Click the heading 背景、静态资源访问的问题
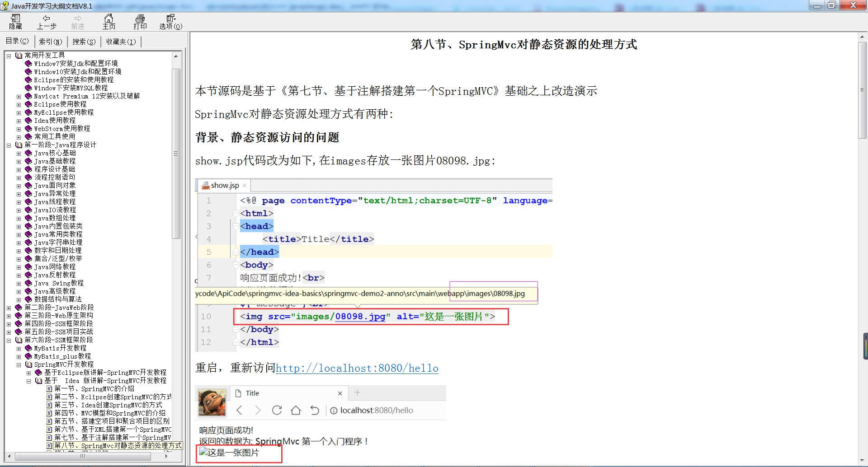Screen dimensions: 868x467 [267, 137]
